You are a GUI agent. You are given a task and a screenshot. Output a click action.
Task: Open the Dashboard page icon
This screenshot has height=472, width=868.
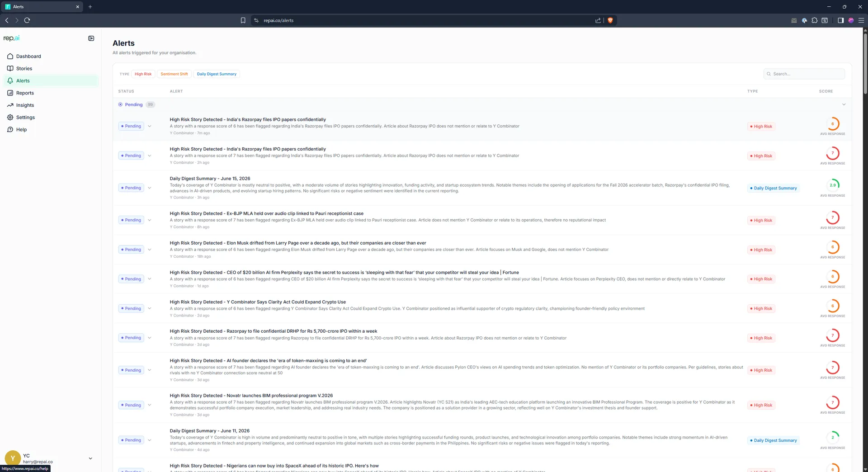(x=10, y=57)
